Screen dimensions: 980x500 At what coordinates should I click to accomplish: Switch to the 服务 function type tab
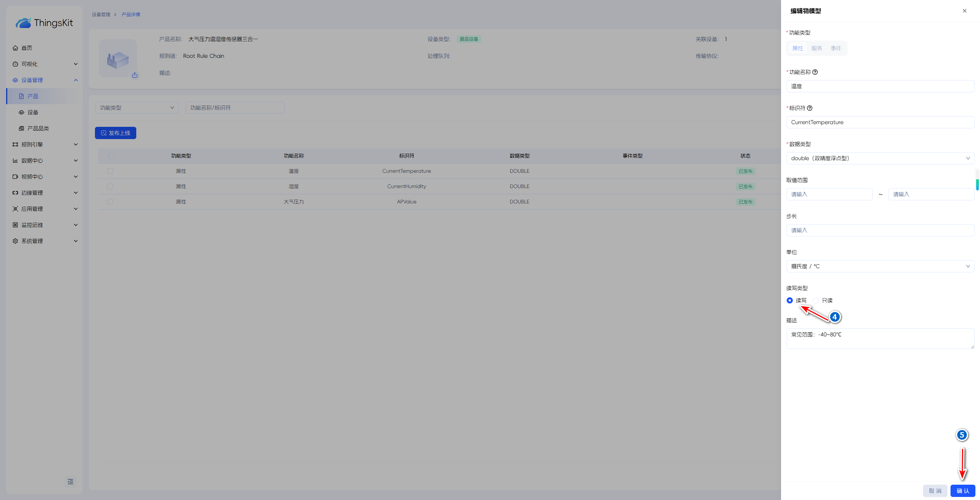coord(817,48)
